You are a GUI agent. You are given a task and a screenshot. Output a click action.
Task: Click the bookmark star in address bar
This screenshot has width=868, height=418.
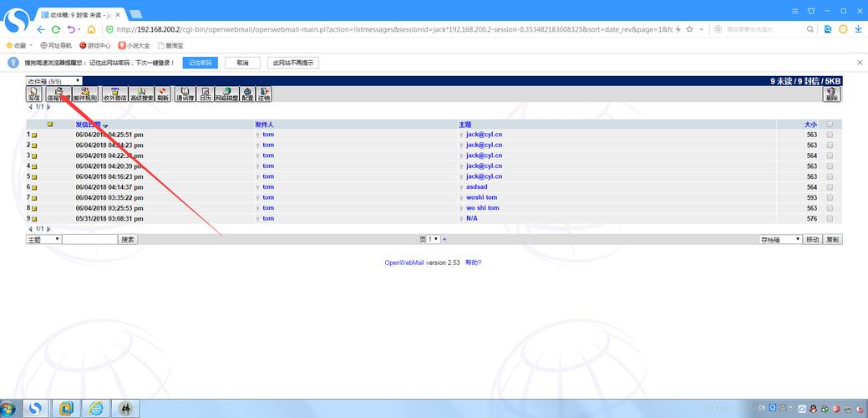(x=690, y=29)
